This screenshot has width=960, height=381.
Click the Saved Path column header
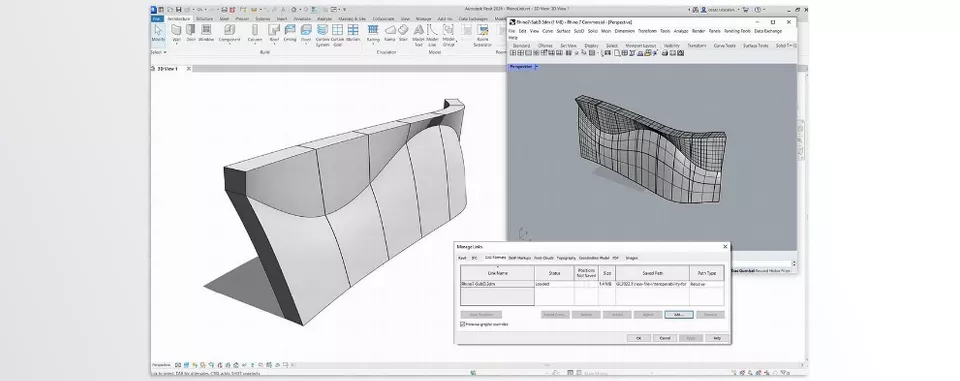[x=653, y=273]
